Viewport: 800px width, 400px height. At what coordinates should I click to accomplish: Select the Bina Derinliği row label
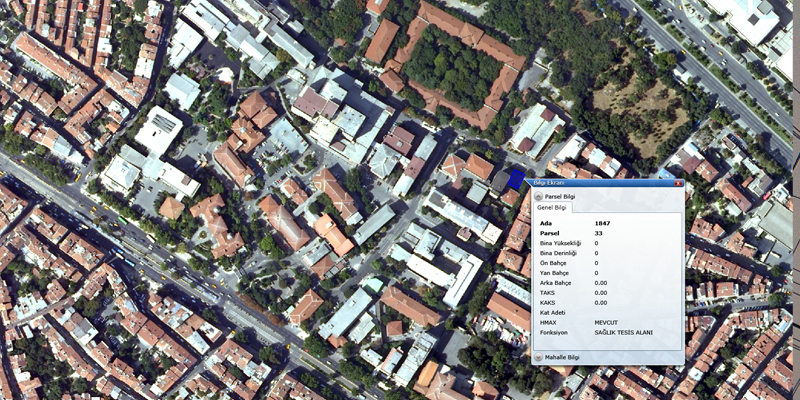click(558, 253)
